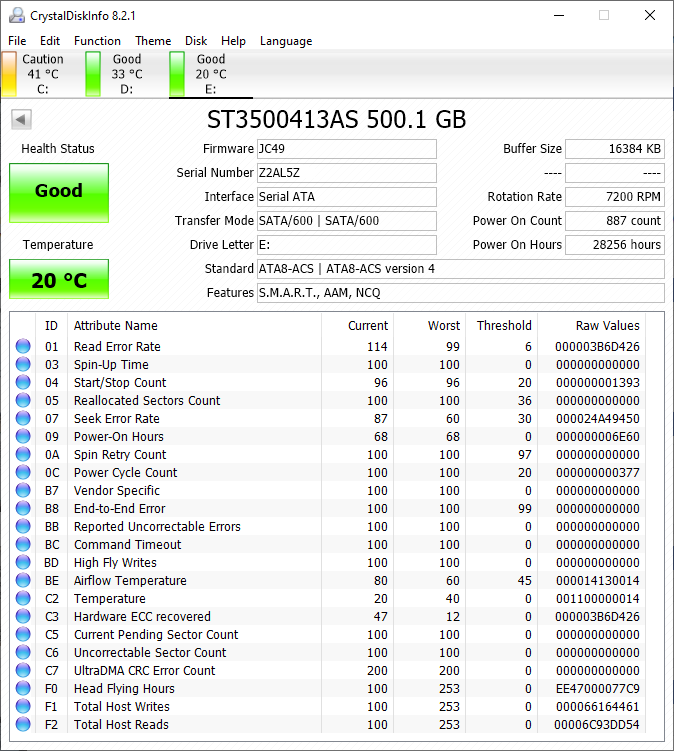Open the Disk menu
The image size is (674, 751).
pyautogui.click(x=196, y=41)
